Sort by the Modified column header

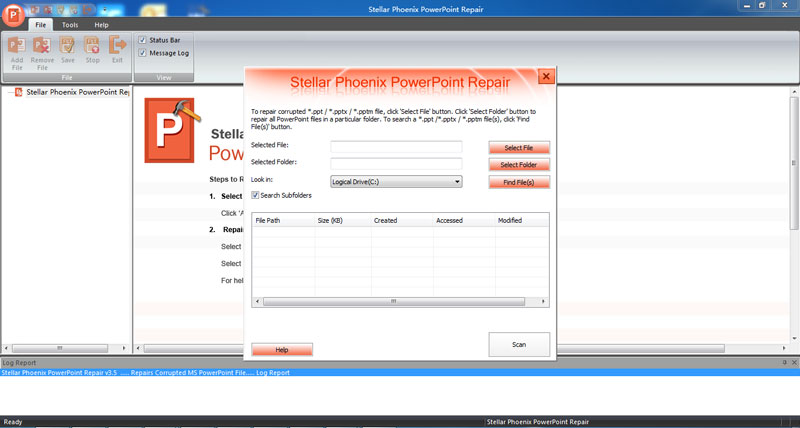coord(522,220)
